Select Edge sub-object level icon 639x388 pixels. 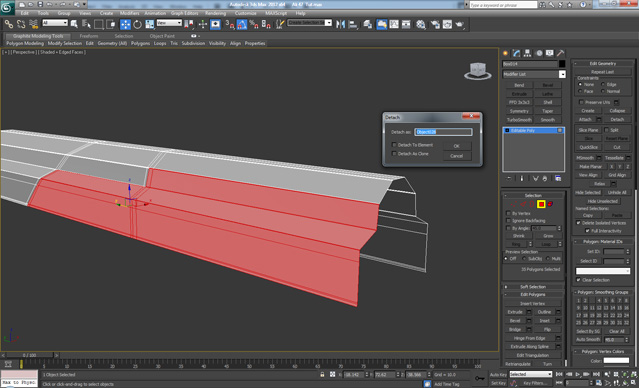pos(523,204)
